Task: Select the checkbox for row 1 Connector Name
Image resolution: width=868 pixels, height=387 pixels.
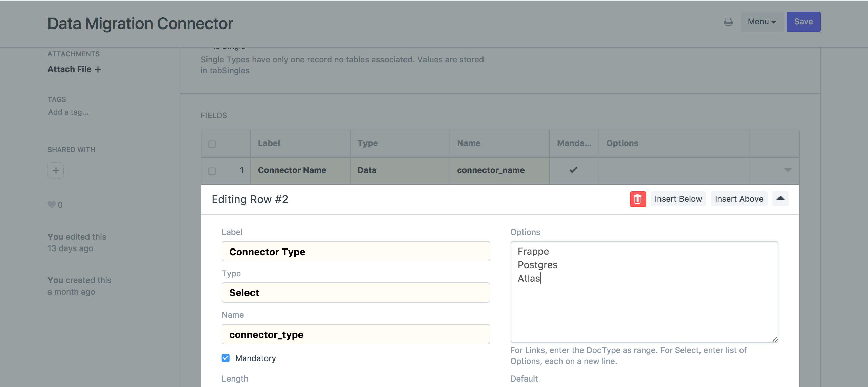Action: [212, 171]
